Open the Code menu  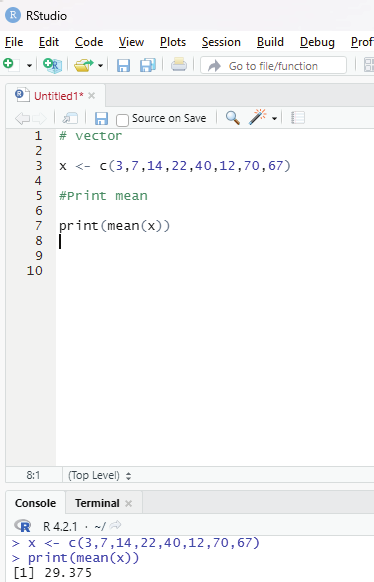[89, 42]
